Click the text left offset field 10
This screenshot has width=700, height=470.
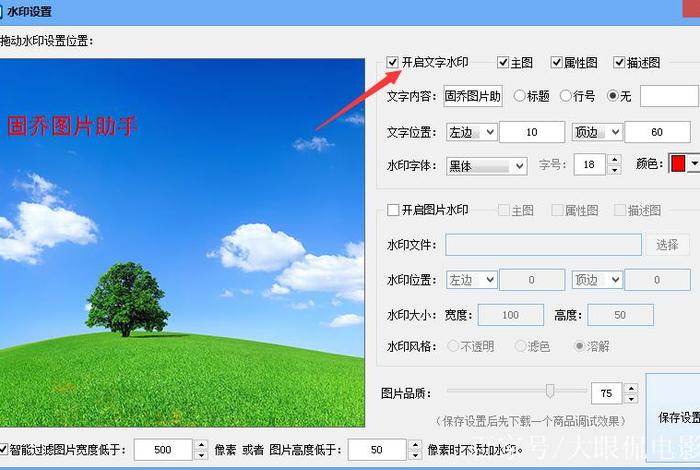[532, 132]
